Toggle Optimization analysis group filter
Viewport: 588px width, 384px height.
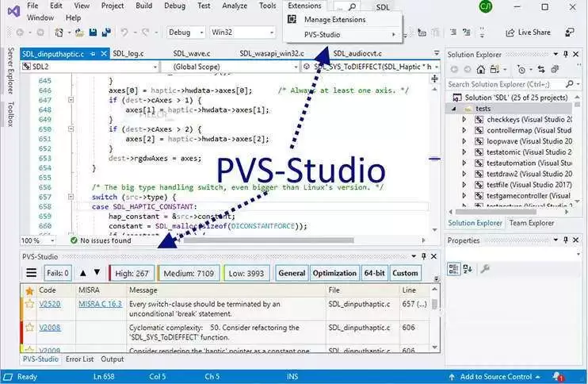pyautogui.click(x=334, y=273)
